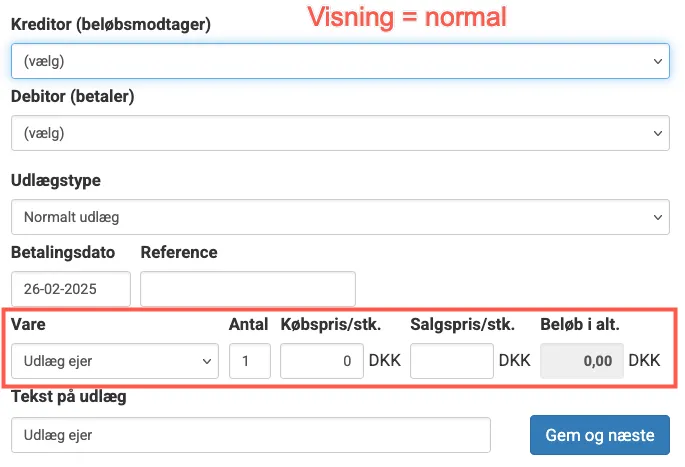Screen dimensions: 685x467
Task: Click the Betalingsdato label
Action: pos(63,252)
